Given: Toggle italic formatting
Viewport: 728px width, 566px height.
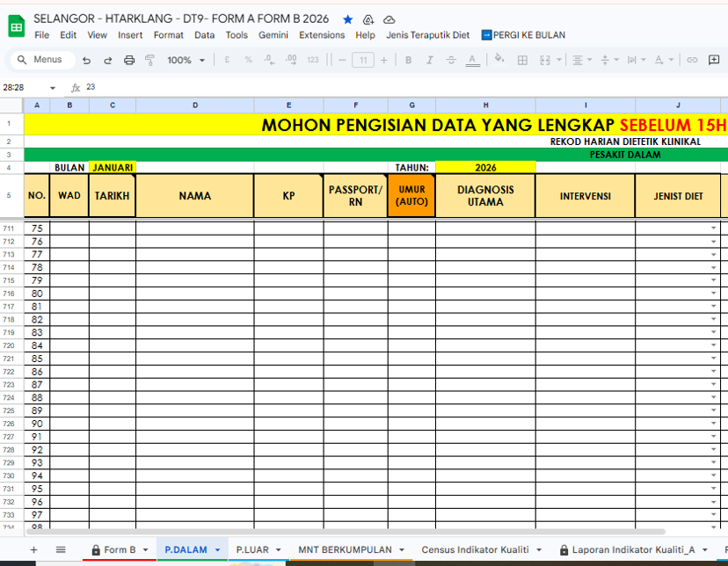Looking at the screenshot, I should point(428,60).
